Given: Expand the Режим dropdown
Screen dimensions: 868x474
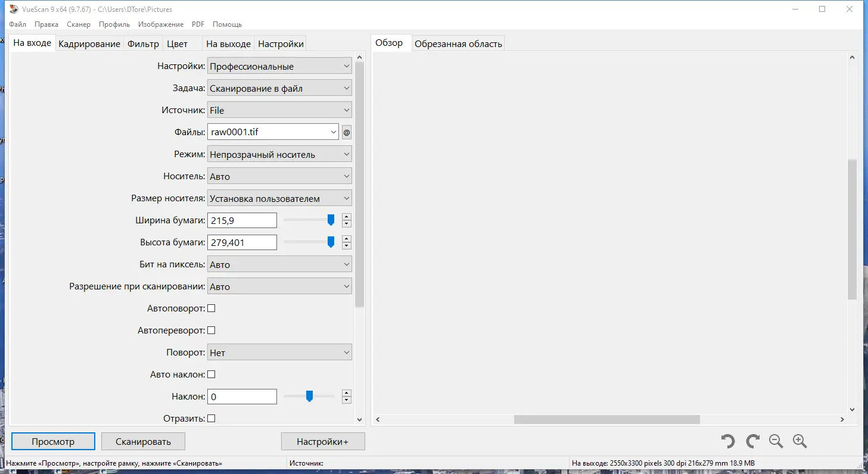Looking at the screenshot, I should [x=279, y=155].
